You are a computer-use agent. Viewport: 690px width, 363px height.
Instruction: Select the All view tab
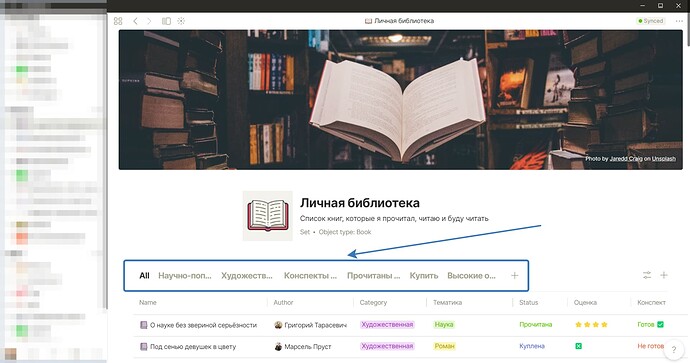[x=144, y=276]
